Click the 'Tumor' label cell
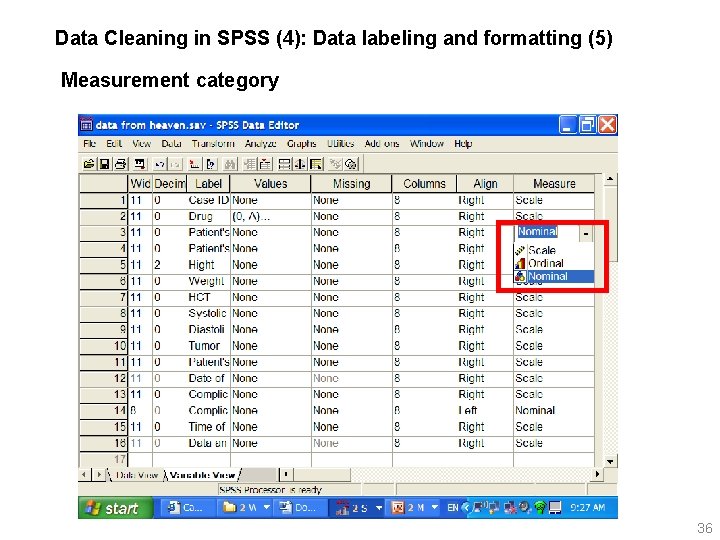The height and width of the screenshot is (540, 720). pos(208,346)
